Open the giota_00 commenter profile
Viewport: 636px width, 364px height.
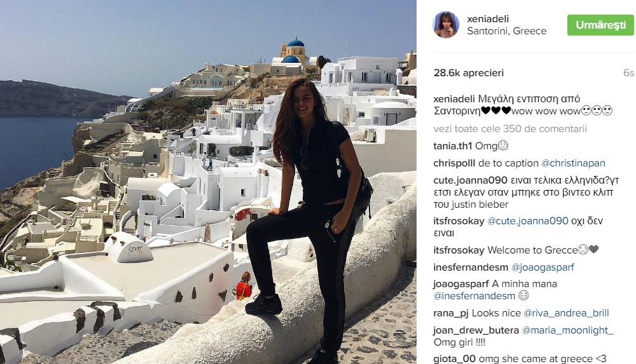454,359
